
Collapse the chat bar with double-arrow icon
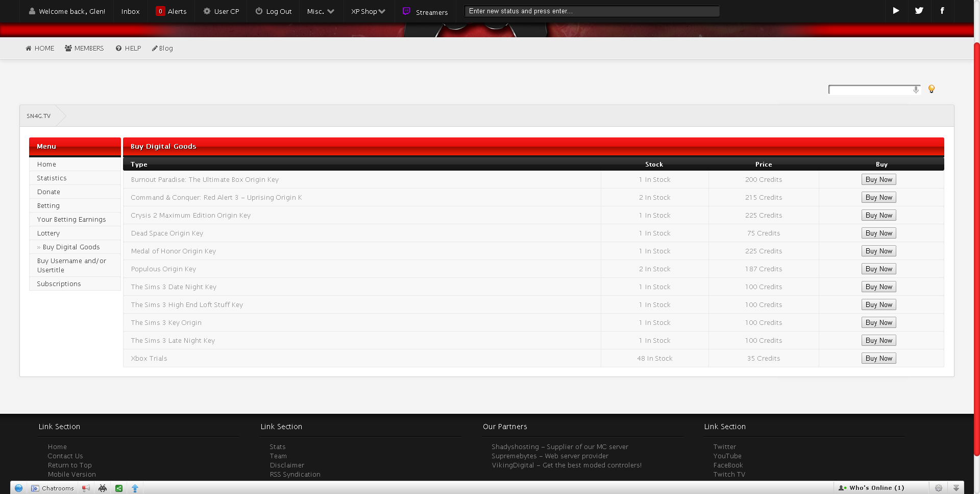tap(956, 488)
